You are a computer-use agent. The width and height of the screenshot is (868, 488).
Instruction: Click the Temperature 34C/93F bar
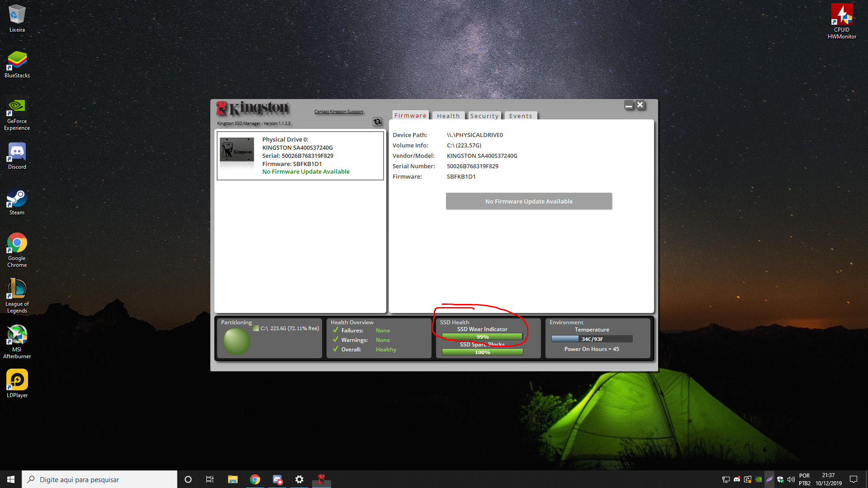pyautogui.click(x=592, y=339)
